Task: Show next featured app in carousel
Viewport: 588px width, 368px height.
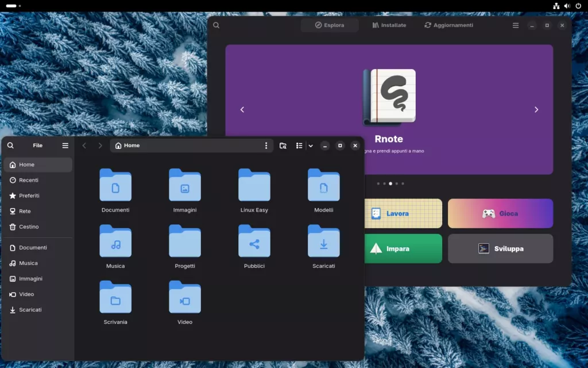Action: point(536,110)
